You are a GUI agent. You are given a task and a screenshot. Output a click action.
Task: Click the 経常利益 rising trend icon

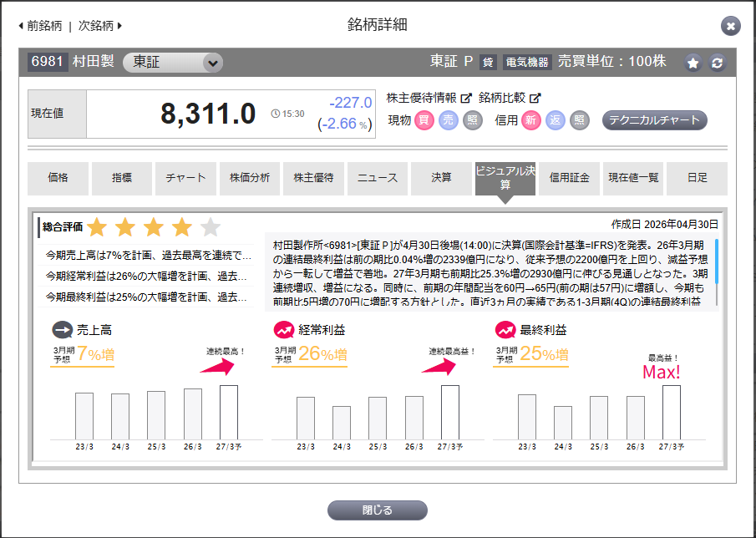point(283,330)
